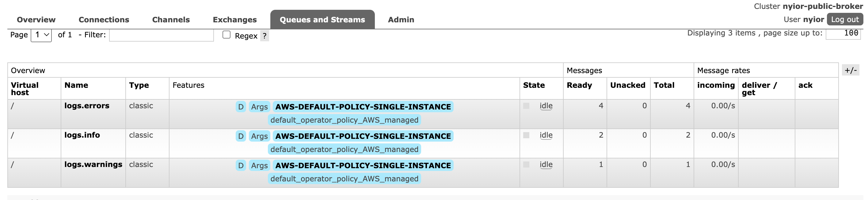868x200 pixels.
Task: Switch to the Connections tab
Action: click(x=104, y=20)
